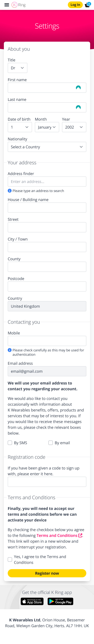The height and width of the screenshot is (644, 94).
Task: Click the Register now button
Action: [x=47, y=573]
